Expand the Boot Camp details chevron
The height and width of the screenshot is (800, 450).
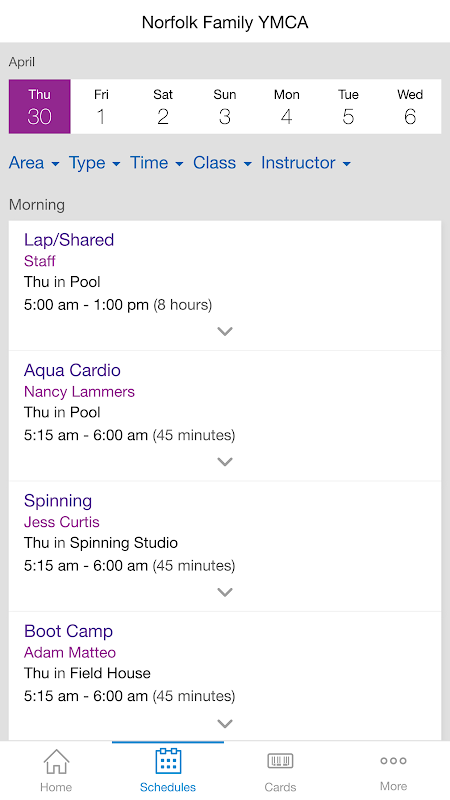point(224,723)
